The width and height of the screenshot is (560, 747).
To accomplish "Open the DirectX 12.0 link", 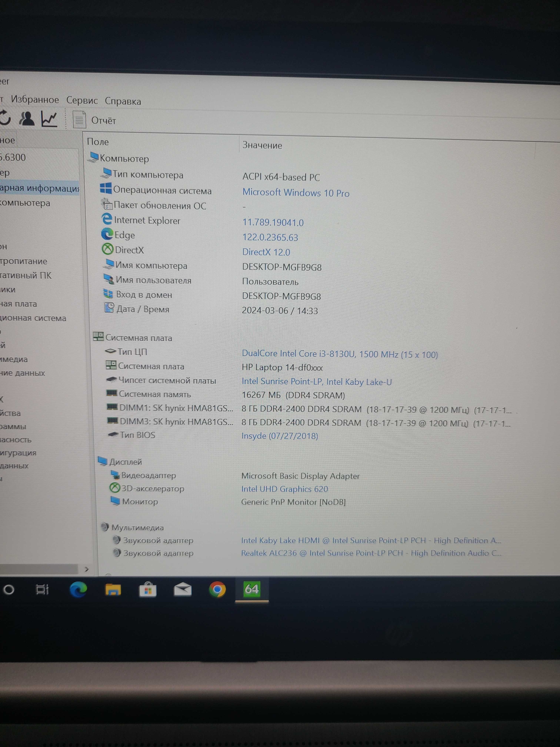I will click(x=266, y=252).
